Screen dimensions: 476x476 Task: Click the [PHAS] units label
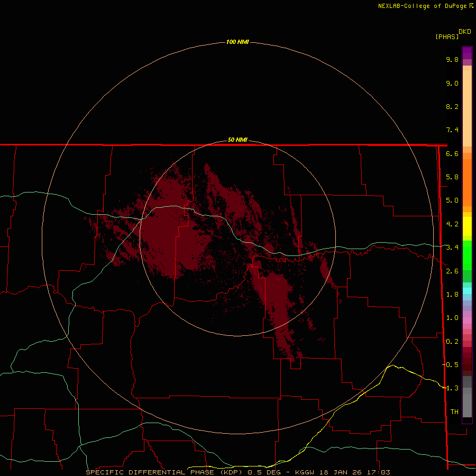pyautogui.click(x=447, y=36)
